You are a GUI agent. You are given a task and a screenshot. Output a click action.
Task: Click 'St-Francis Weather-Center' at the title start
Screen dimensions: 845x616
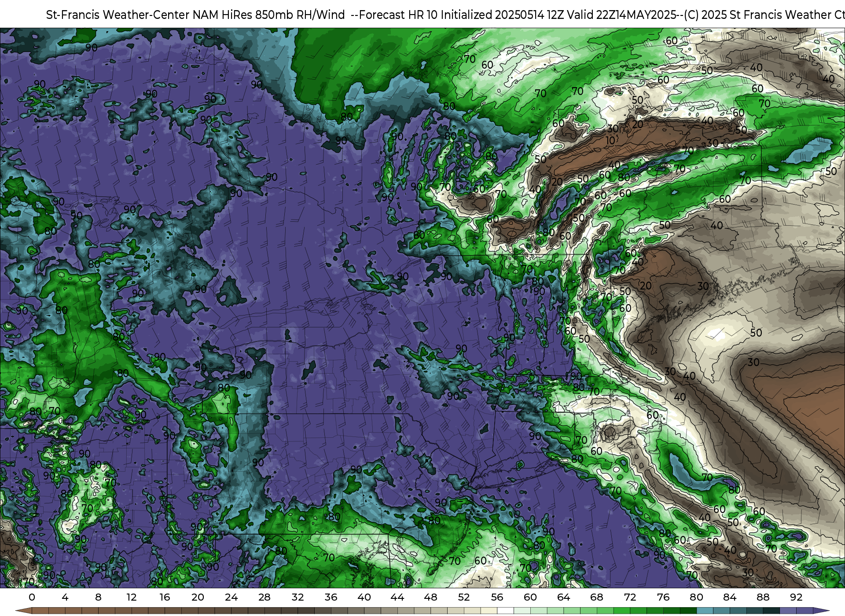(x=118, y=15)
